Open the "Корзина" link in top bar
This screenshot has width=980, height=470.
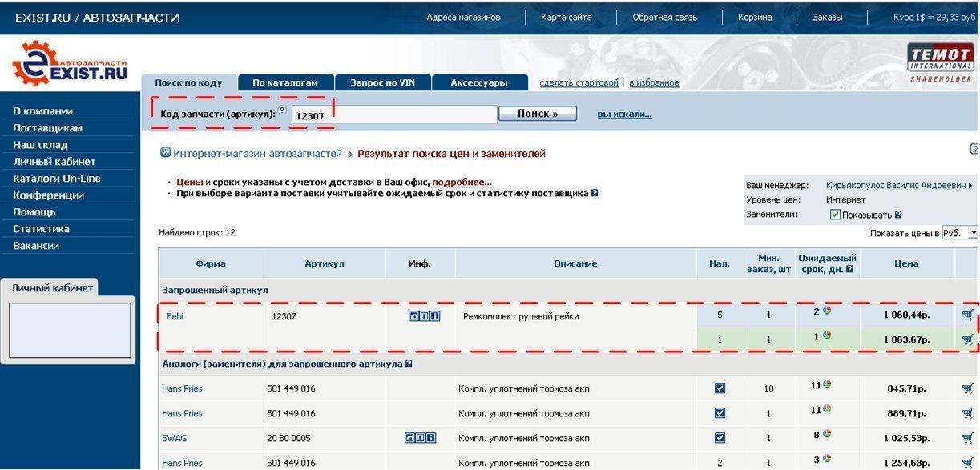(755, 18)
